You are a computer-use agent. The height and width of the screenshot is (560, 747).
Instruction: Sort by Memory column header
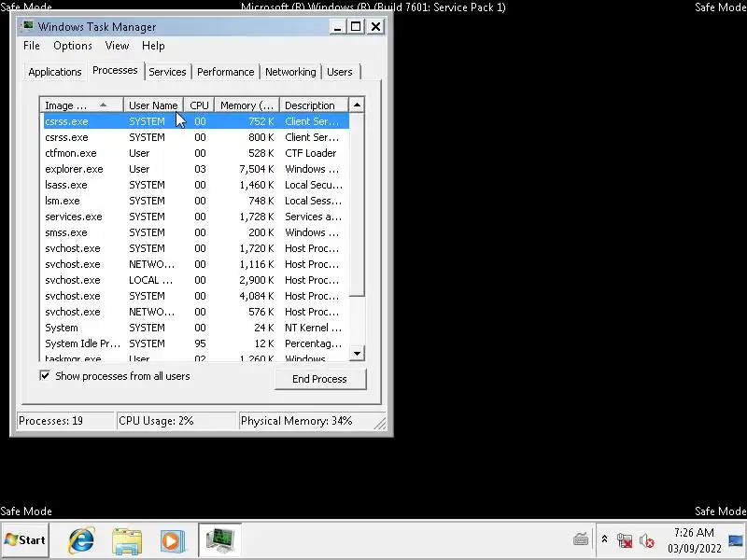pyautogui.click(x=247, y=105)
